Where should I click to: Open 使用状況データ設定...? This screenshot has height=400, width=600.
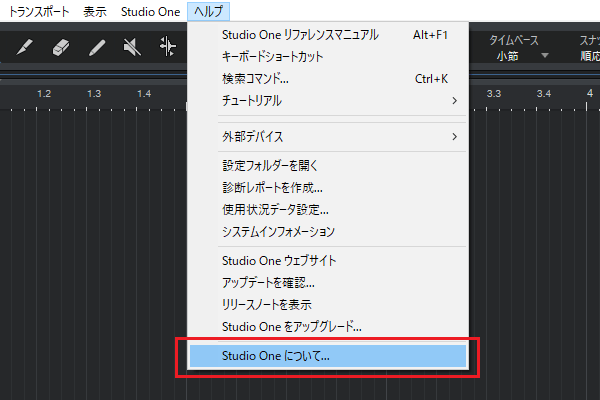[x=328, y=210]
